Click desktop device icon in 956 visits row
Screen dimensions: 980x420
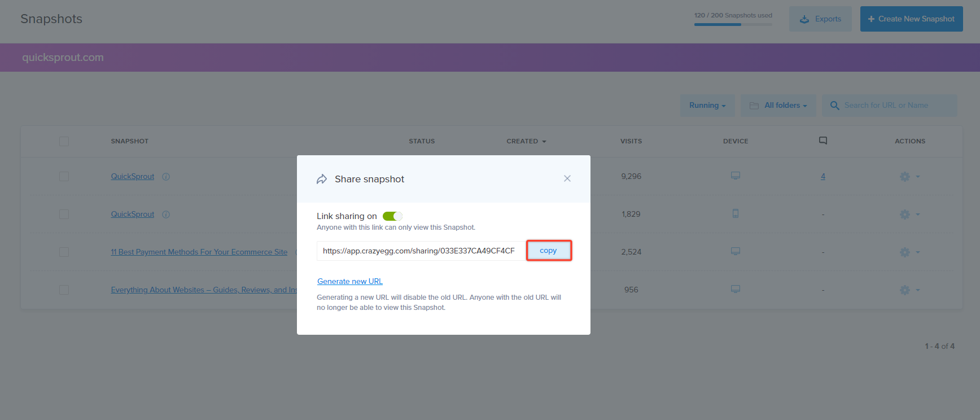click(736, 289)
